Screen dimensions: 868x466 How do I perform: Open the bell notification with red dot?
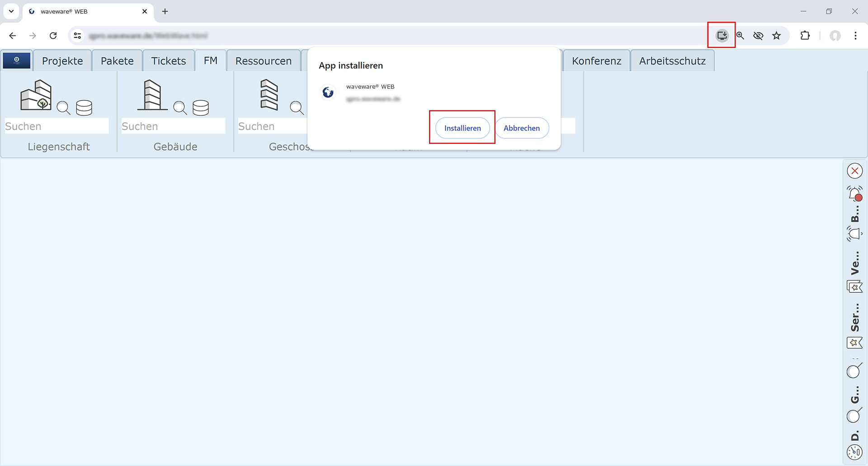coord(854,194)
